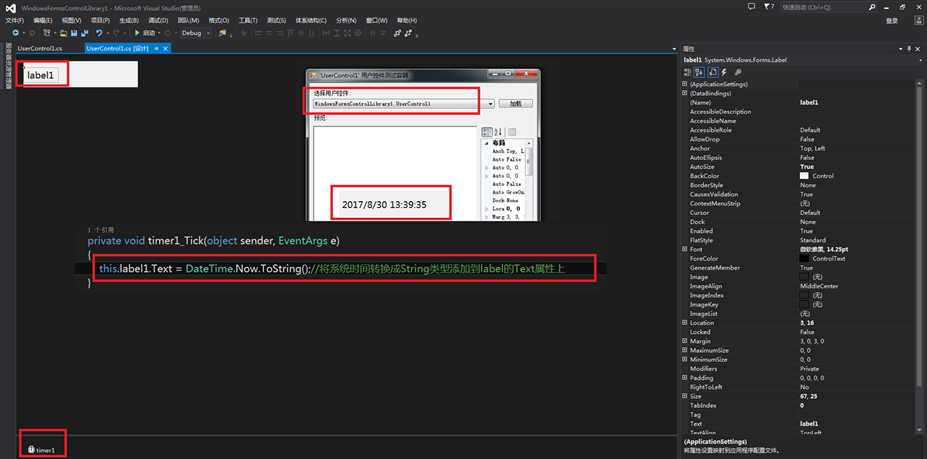Expand the Padding property
The width and height of the screenshot is (927, 459).
(685, 378)
